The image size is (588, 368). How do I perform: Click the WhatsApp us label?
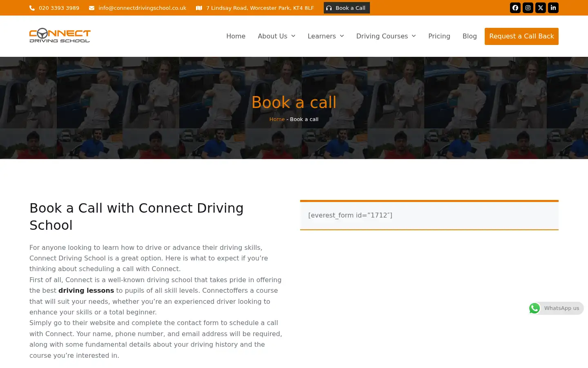561,308
